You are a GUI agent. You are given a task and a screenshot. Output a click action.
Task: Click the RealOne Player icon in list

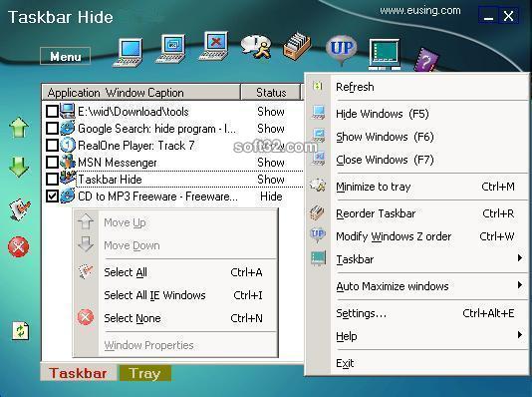point(68,145)
